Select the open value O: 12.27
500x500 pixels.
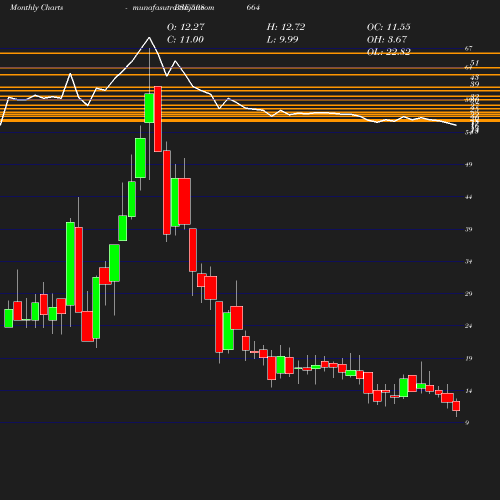186,27
